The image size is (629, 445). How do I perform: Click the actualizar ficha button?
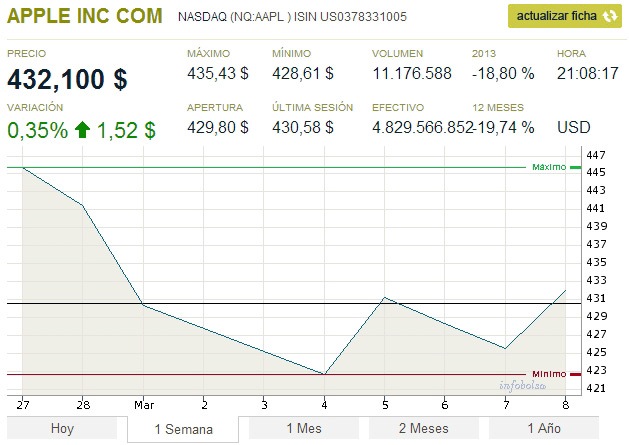click(x=564, y=16)
